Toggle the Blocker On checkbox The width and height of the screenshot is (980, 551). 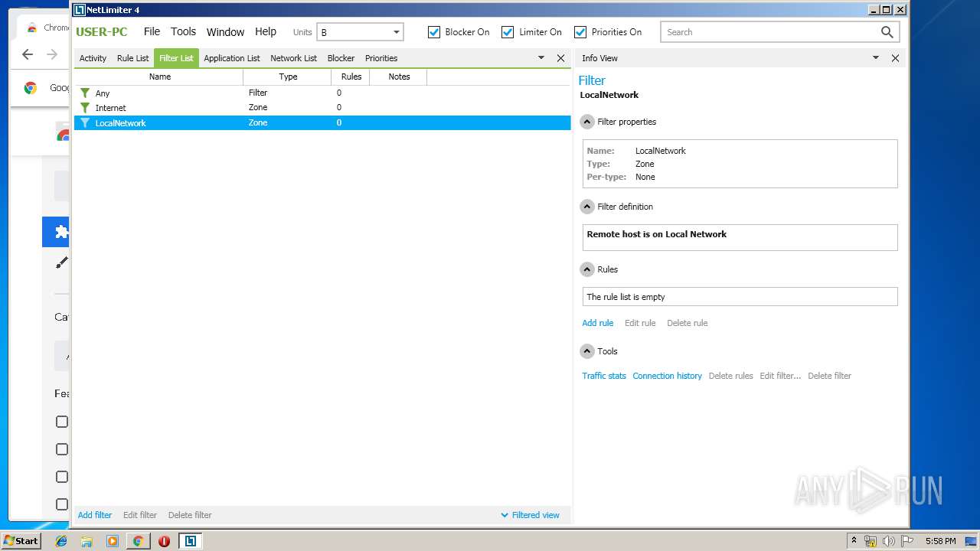tap(434, 32)
